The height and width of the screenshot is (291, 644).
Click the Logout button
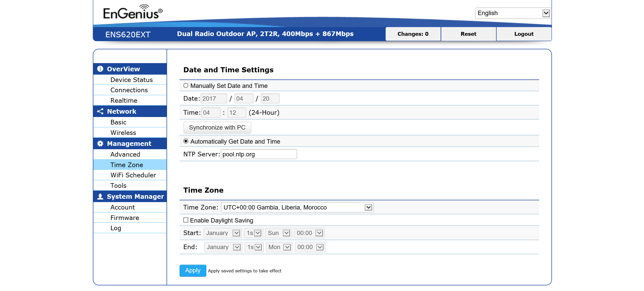click(x=524, y=34)
